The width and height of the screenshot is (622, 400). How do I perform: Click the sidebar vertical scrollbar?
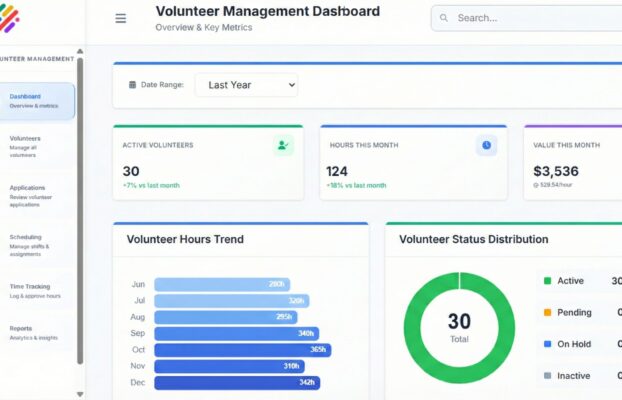coord(80,211)
